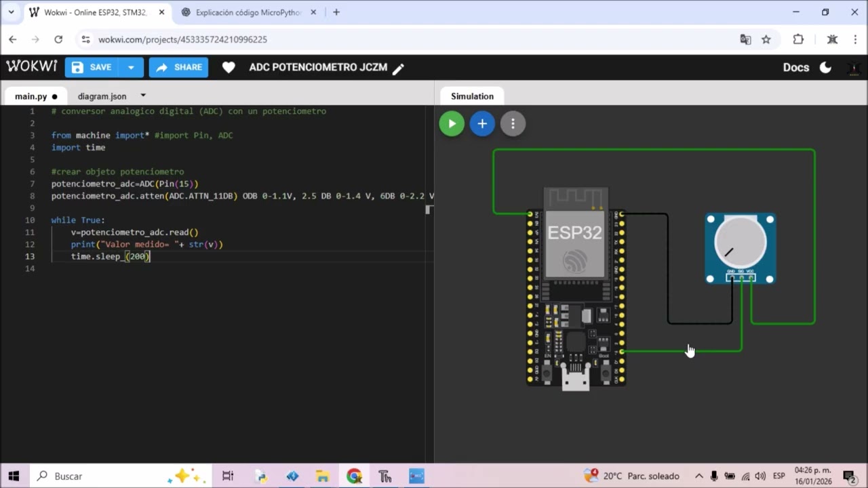Click the SHARE button
Screen dimensions: 868x488
click(178, 67)
